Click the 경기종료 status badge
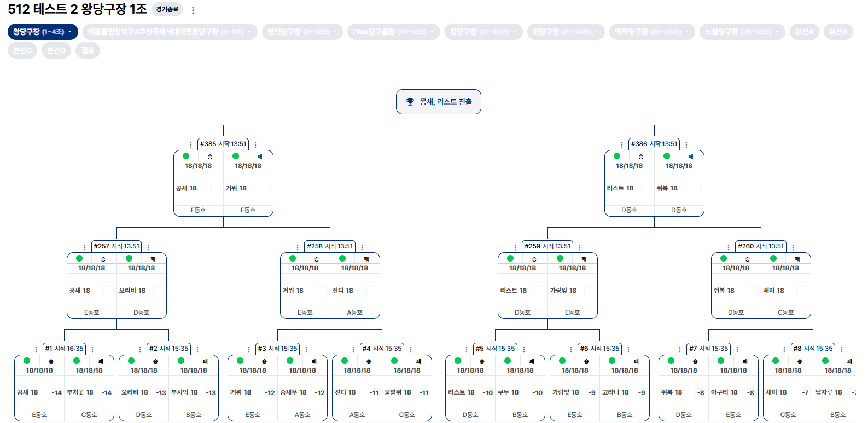Image resolution: width=868 pixels, height=423 pixels. pyautogui.click(x=167, y=9)
